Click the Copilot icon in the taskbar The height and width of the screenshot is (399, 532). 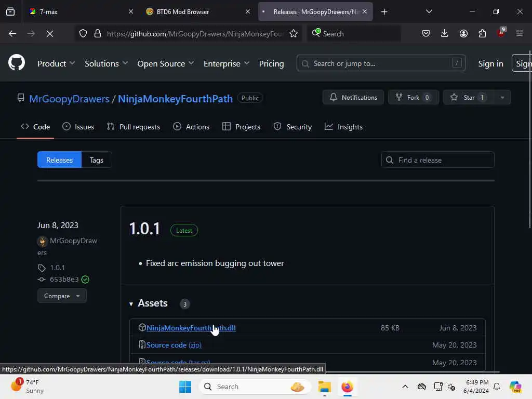[x=515, y=387]
